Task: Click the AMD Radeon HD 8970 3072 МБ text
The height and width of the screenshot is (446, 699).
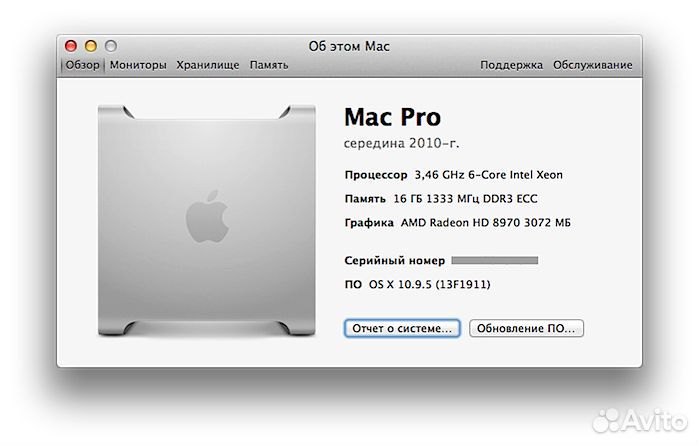Action: pyautogui.click(x=485, y=223)
